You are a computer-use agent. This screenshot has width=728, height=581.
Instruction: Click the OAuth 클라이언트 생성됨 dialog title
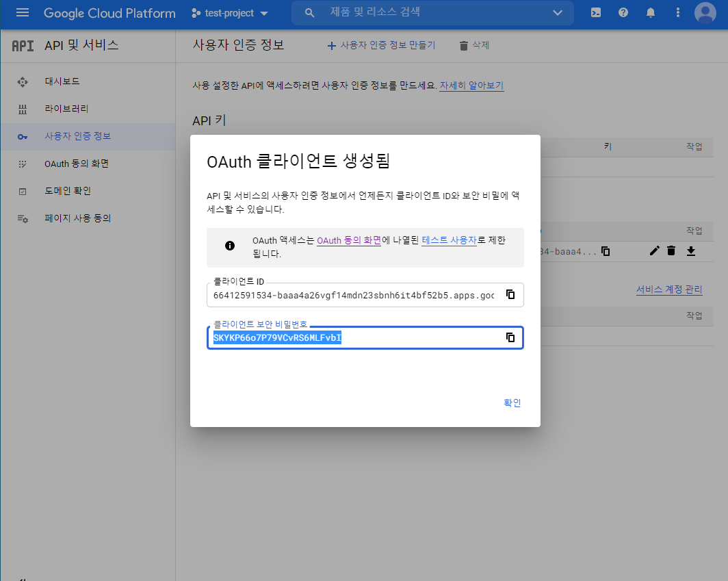[x=298, y=161]
